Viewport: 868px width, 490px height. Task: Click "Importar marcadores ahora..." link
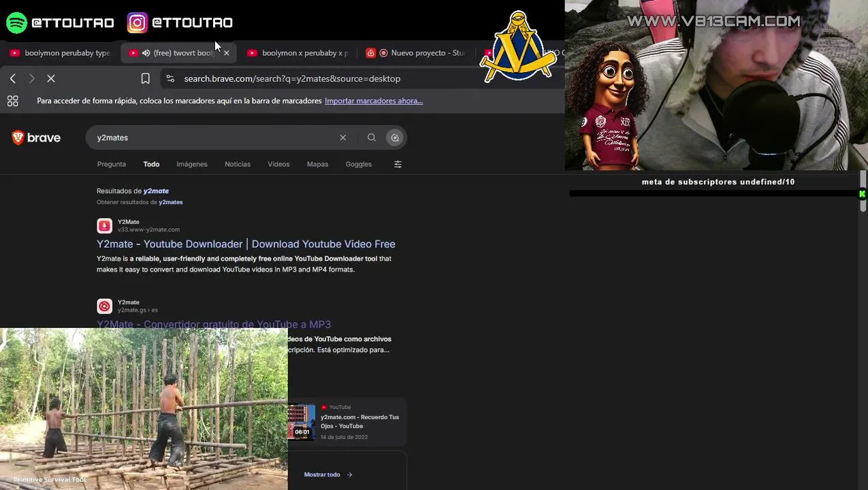(374, 101)
